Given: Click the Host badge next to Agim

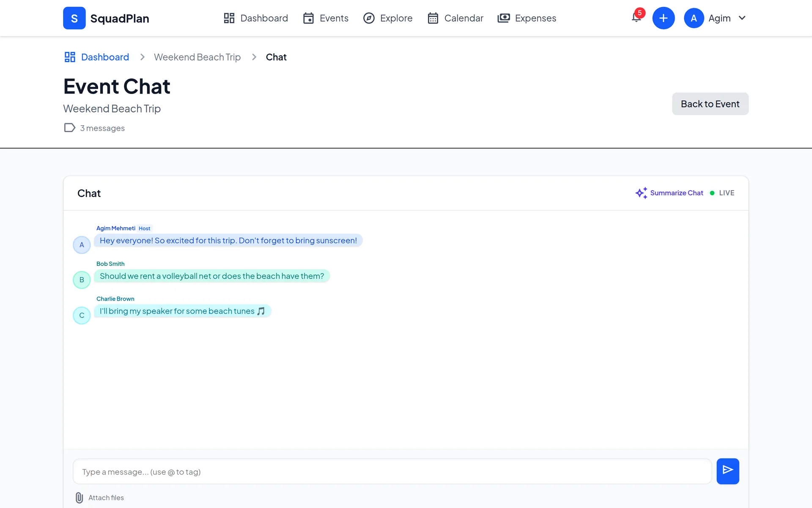Looking at the screenshot, I should click(x=144, y=229).
